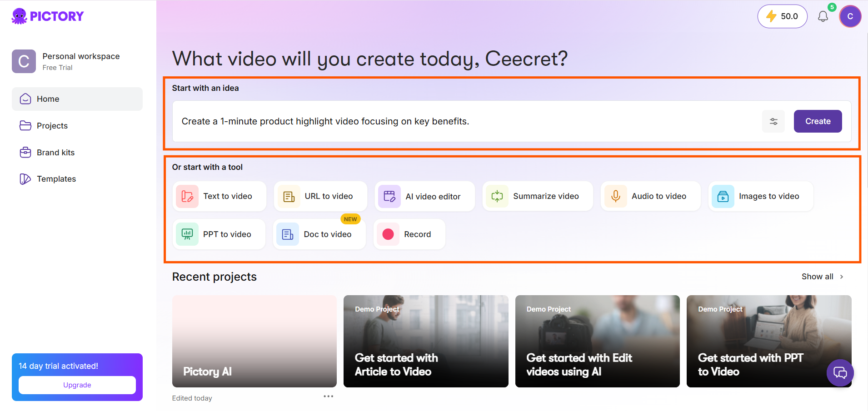This screenshot has height=411, width=868.
Task: Click the Create button
Action: tap(818, 121)
